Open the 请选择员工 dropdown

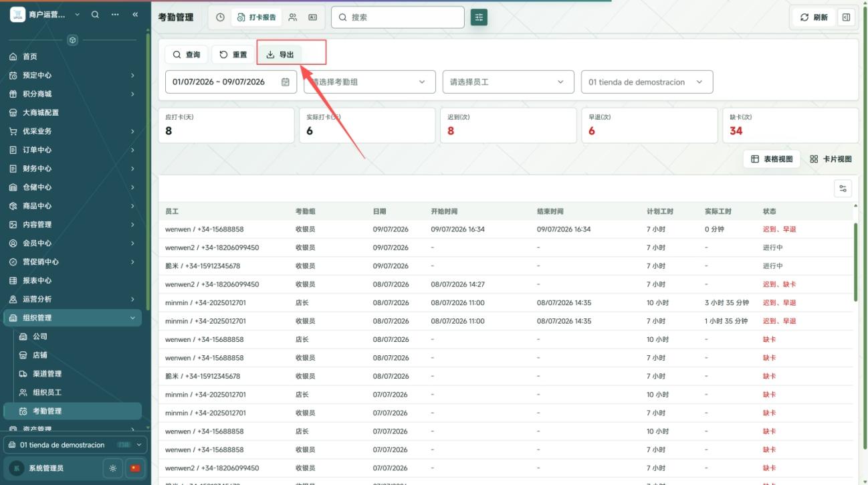[x=508, y=82]
